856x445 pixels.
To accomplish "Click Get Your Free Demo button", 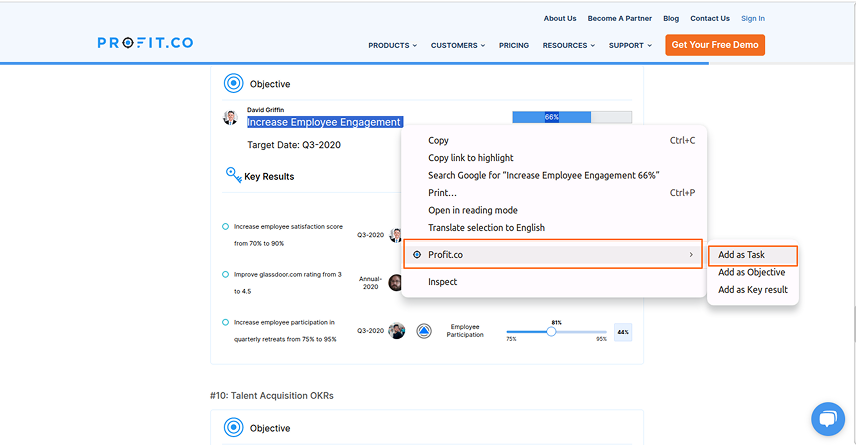I will pos(715,45).
